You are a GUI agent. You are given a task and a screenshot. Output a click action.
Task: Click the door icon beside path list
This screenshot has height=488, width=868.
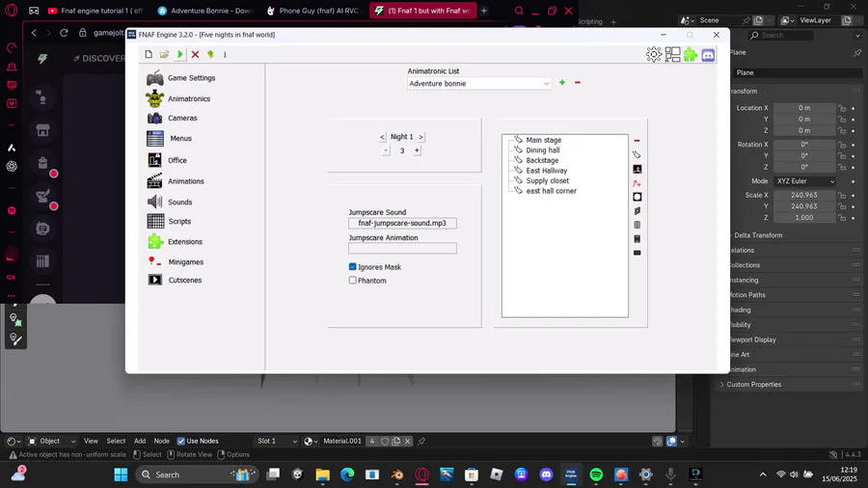[637, 211]
